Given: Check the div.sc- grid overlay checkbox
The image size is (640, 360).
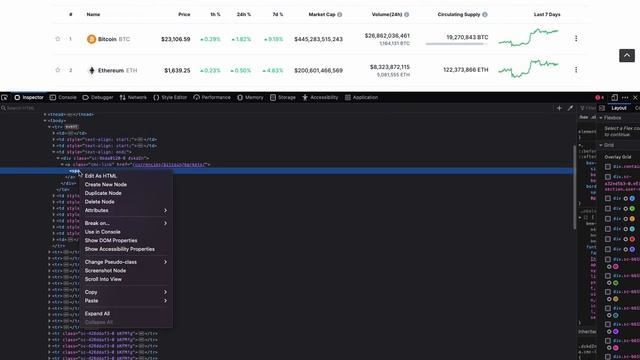Looking at the screenshot, I should [x=608, y=177].
